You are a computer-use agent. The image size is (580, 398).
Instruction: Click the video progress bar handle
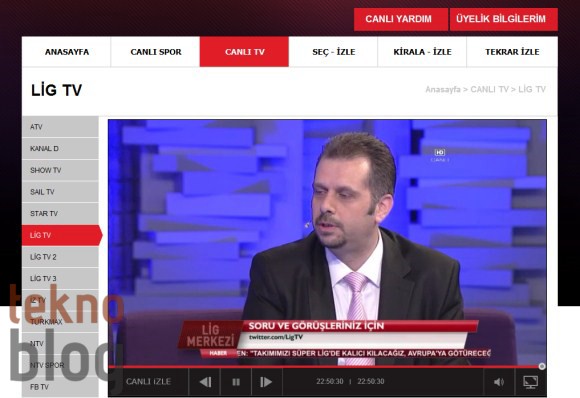tap(542, 366)
